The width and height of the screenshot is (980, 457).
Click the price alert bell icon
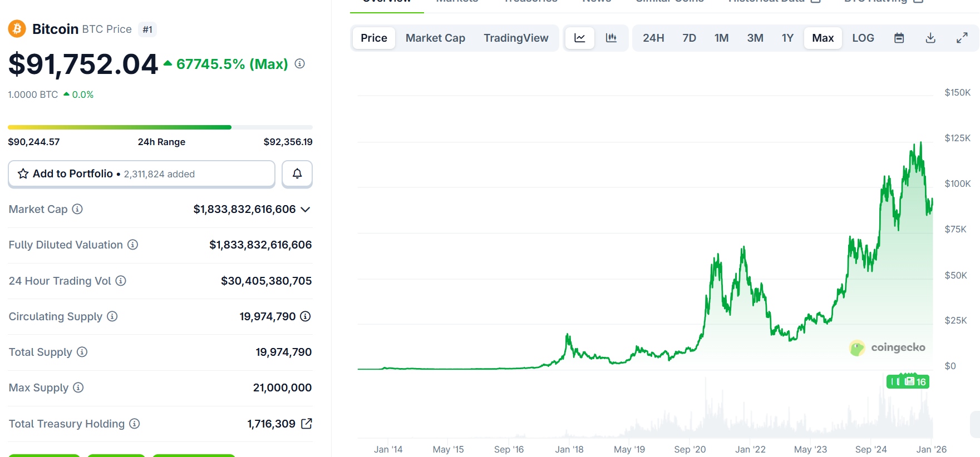point(297,174)
